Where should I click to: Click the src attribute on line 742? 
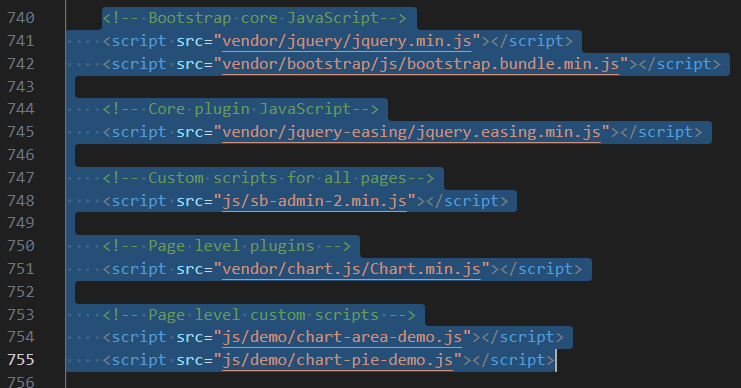tap(190, 64)
